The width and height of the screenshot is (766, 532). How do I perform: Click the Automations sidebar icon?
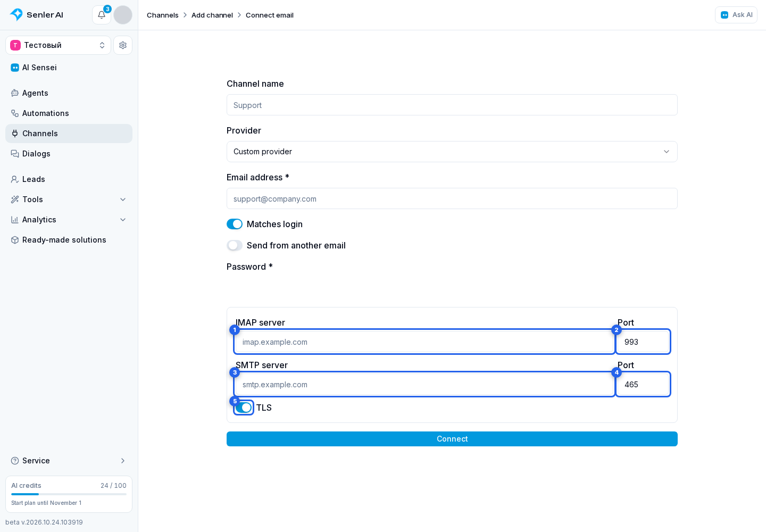tap(15, 113)
